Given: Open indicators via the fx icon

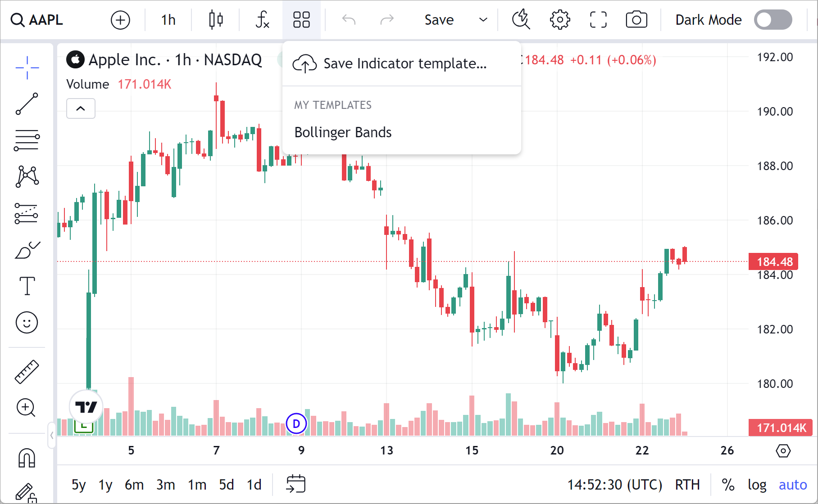Looking at the screenshot, I should pyautogui.click(x=262, y=19).
